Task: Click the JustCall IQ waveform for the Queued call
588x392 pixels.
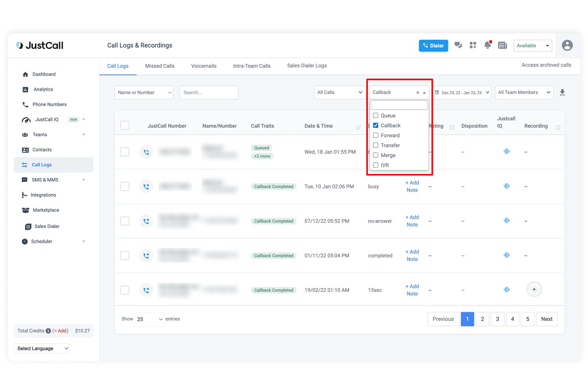Action: pos(507,151)
